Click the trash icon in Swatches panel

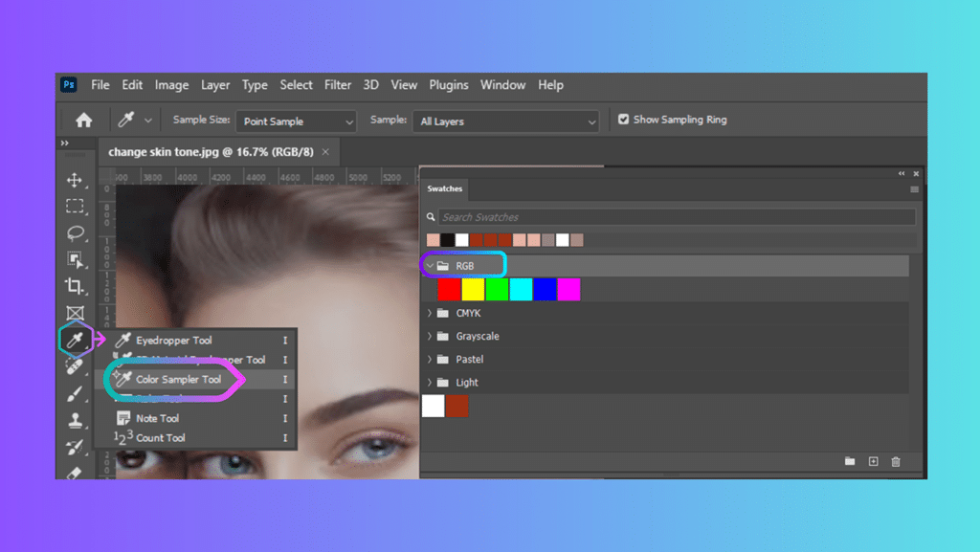coord(896,461)
